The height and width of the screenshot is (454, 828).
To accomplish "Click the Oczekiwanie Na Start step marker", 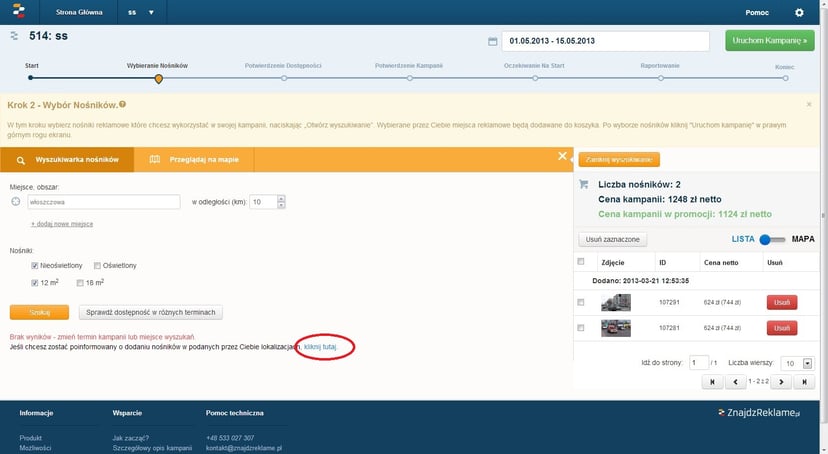I will point(535,78).
